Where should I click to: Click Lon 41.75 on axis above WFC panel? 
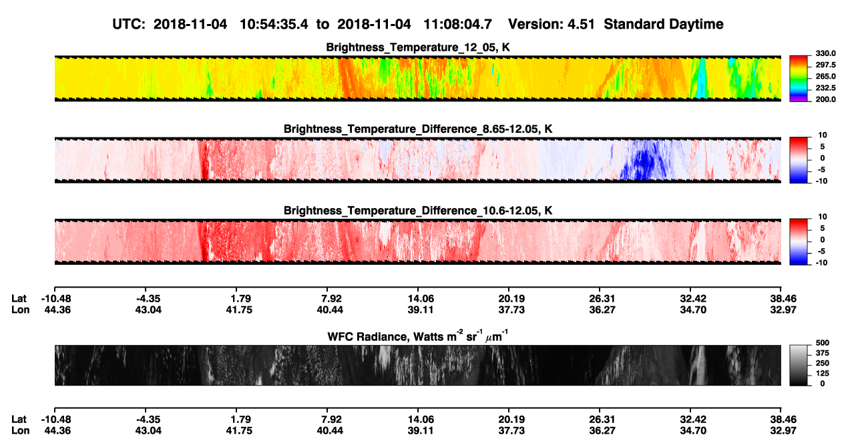[x=240, y=310]
